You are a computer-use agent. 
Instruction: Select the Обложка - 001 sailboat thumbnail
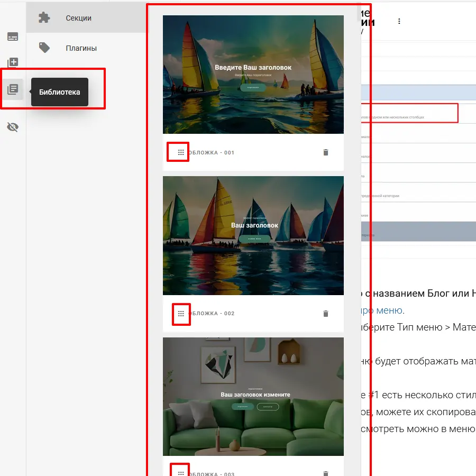[x=253, y=75]
